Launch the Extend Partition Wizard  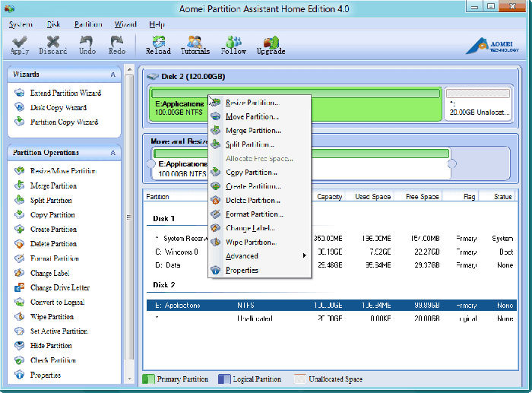pyautogui.click(x=65, y=93)
